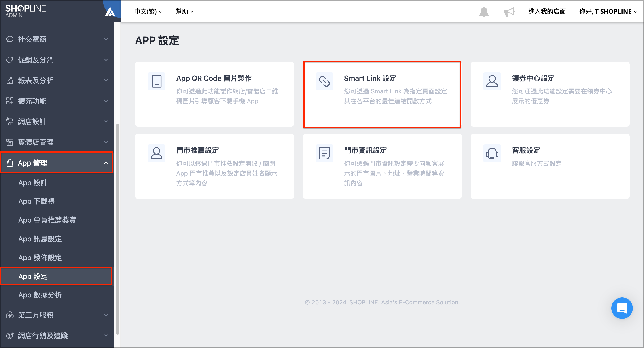The width and height of the screenshot is (644, 348).
Task: Click the 網店設計 paint roller icon
Action: tap(10, 121)
